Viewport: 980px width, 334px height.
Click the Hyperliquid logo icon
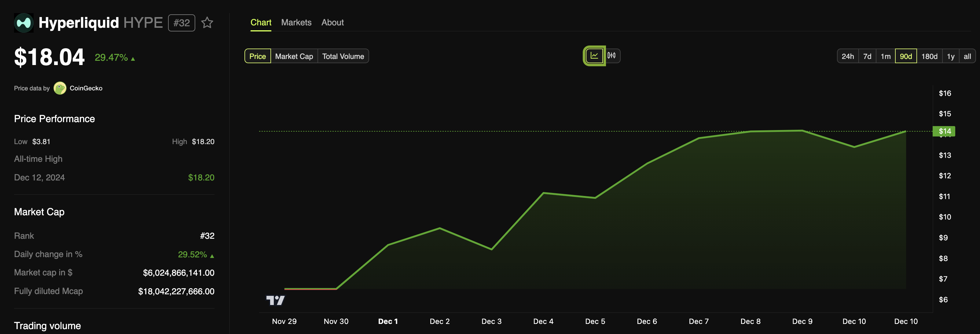pyautogui.click(x=24, y=23)
